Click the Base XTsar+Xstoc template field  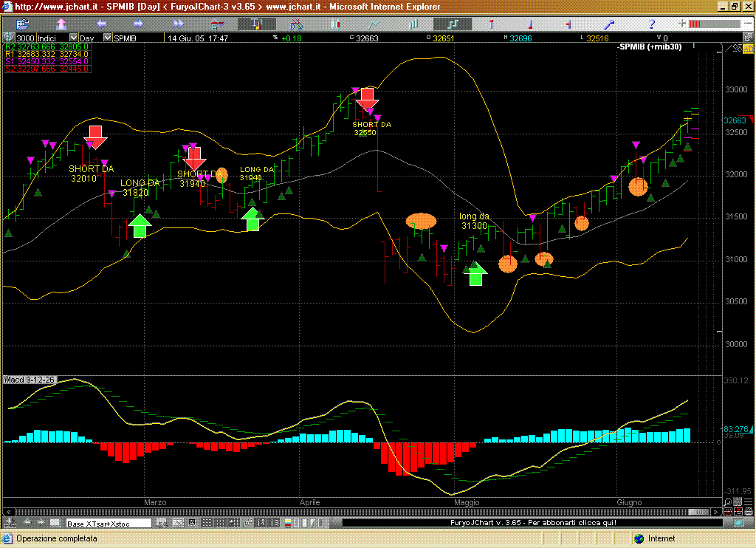[x=109, y=523]
